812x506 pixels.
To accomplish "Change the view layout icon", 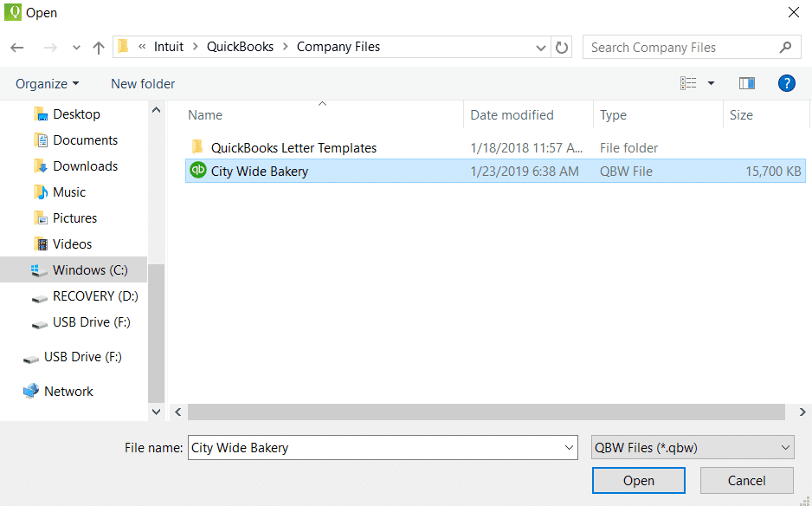I will [688, 83].
